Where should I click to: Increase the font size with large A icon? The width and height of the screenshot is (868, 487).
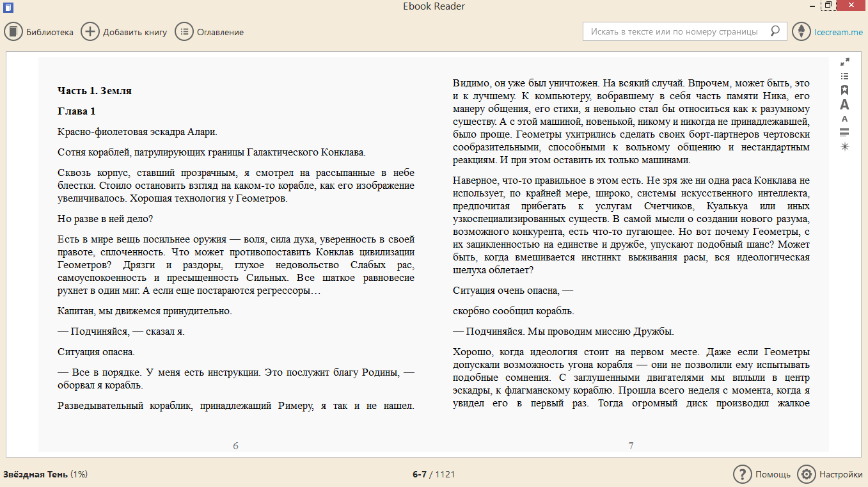[x=844, y=106]
